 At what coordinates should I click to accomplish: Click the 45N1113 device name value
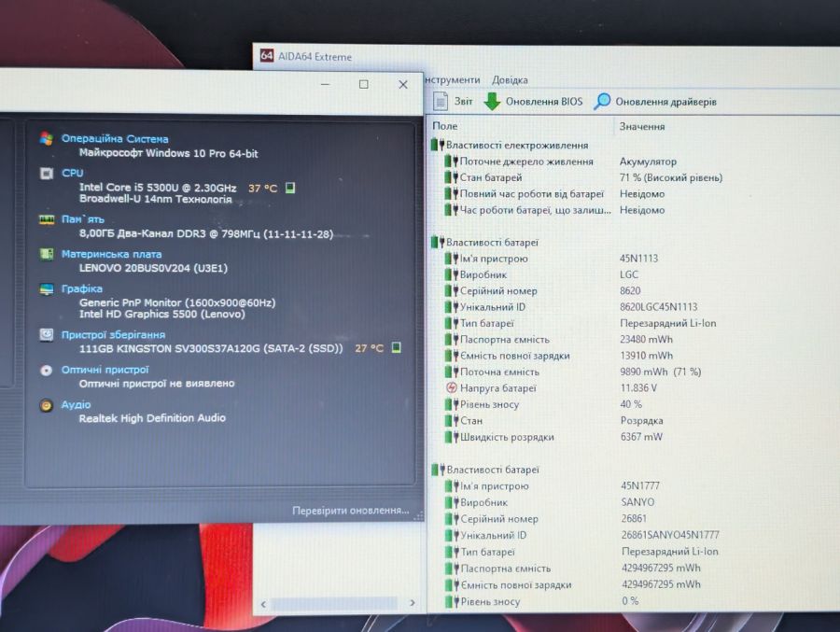(x=638, y=259)
